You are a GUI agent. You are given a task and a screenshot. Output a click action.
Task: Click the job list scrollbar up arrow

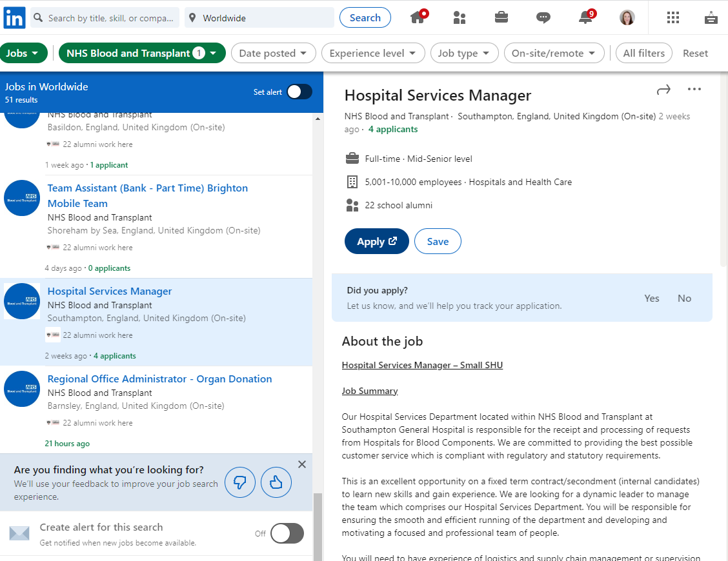[x=318, y=119]
